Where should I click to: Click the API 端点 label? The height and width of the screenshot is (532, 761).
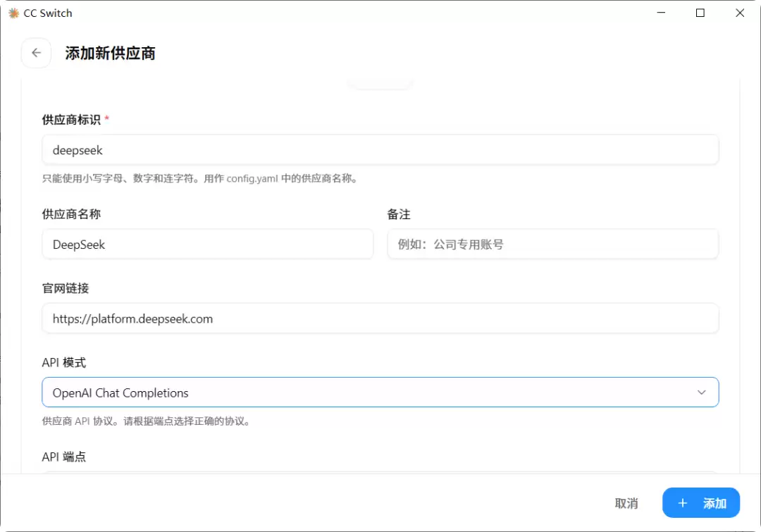[64, 457]
